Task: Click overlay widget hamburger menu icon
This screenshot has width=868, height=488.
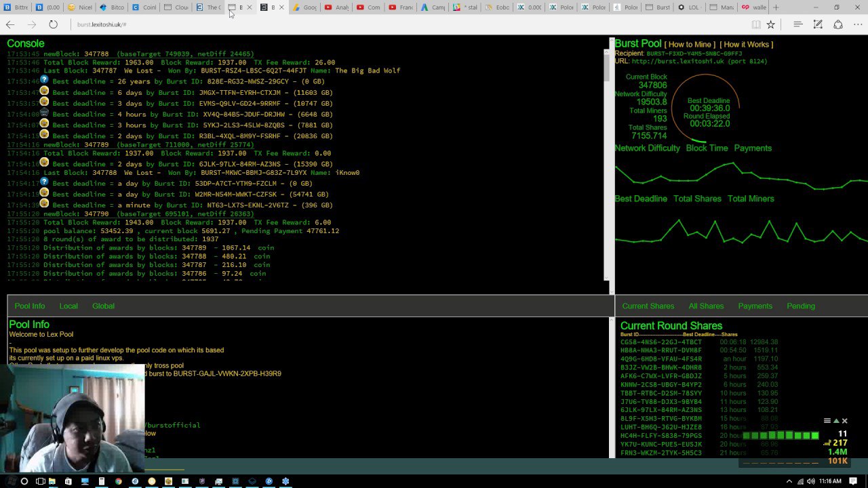Action: (x=827, y=421)
